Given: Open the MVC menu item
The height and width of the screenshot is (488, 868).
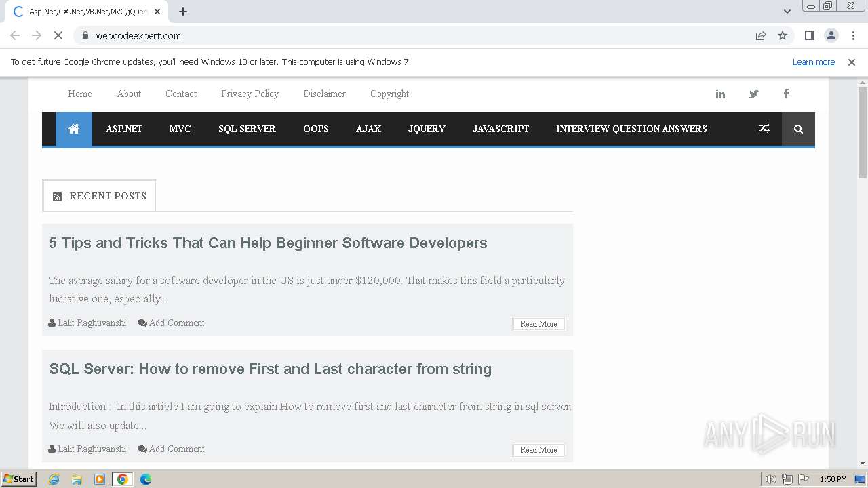Looking at the screenshot, I should 180,129.
